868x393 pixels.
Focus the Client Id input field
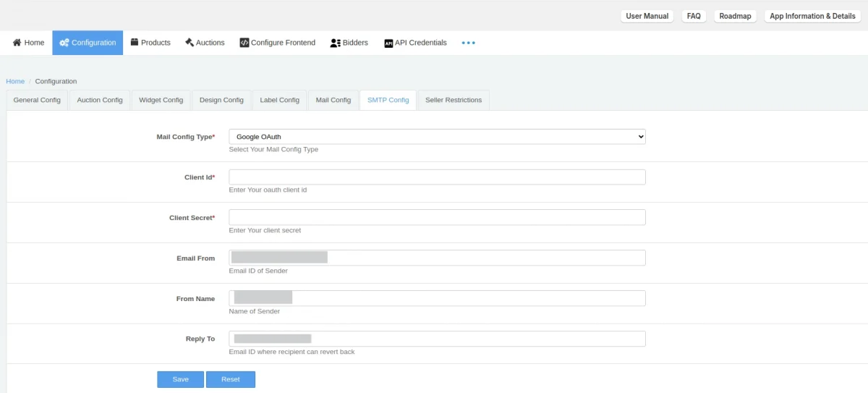[437, 177]
